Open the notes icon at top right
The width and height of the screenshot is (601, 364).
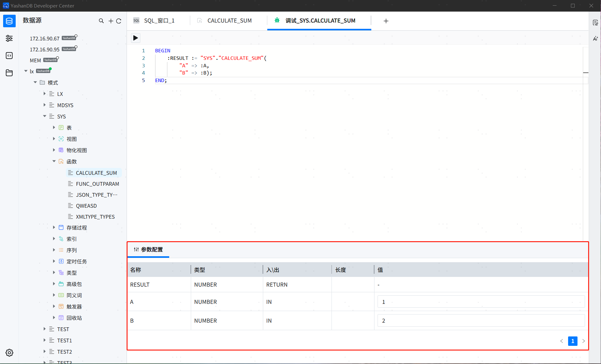point(596,22)
